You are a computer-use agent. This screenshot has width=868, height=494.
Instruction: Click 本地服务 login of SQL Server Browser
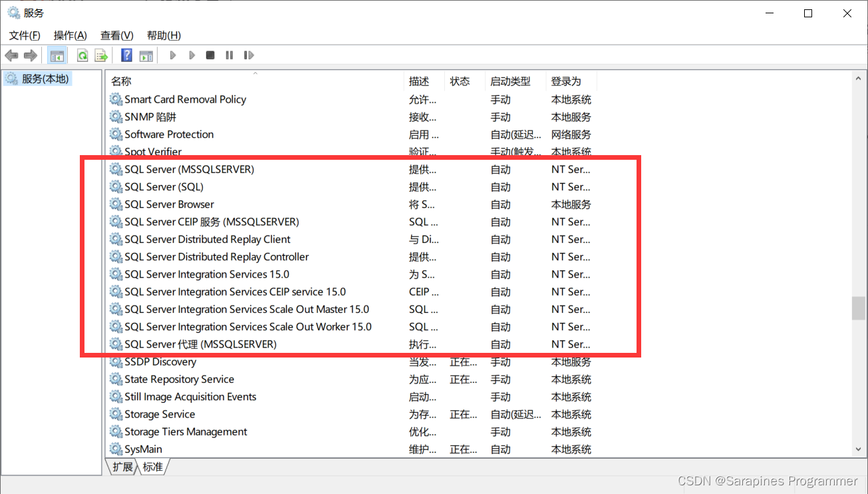[x=571, y=204]
